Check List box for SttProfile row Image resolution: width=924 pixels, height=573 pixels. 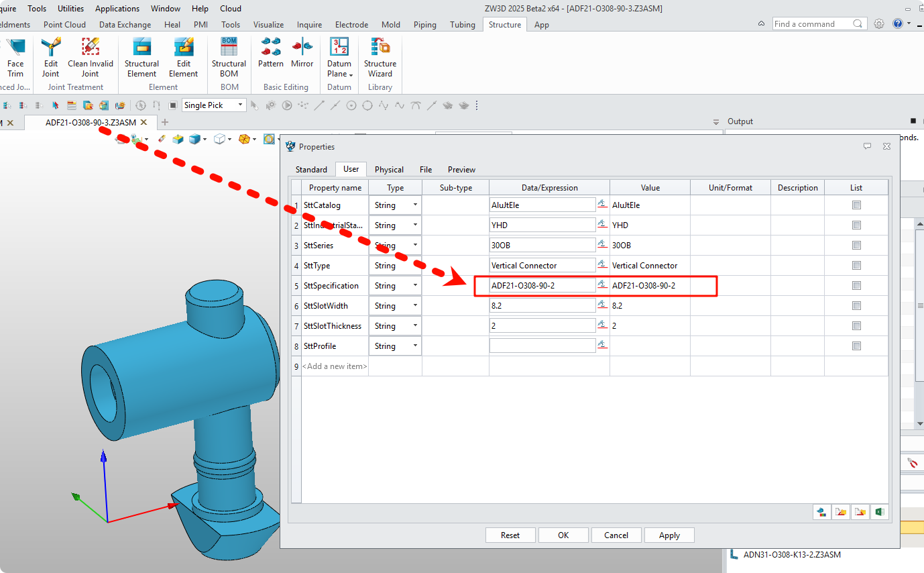tap(856, 346)
